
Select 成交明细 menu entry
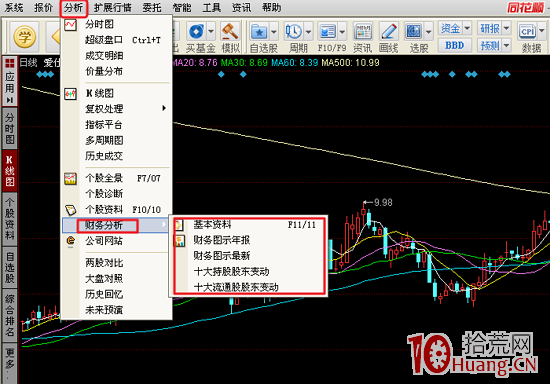(117, 56)
